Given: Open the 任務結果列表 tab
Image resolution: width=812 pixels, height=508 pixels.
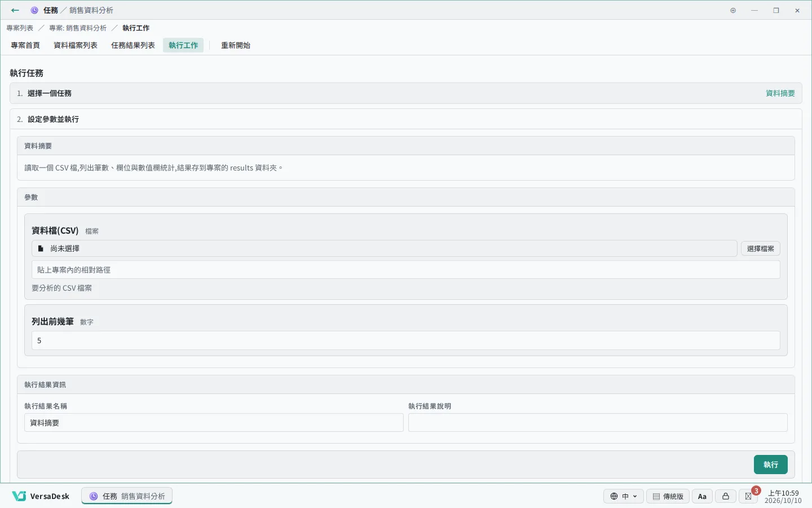Looking at the screenshot, I should [x=133, y=45].
